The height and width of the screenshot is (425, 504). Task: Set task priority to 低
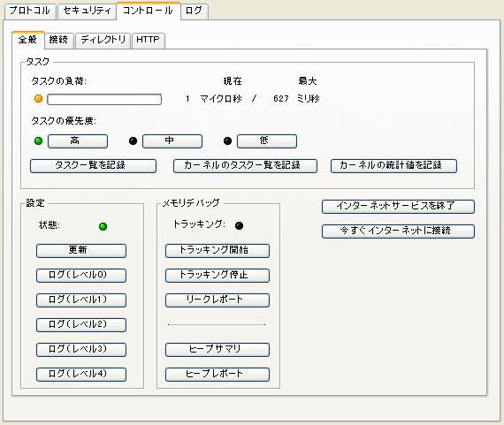pos(266,141)
